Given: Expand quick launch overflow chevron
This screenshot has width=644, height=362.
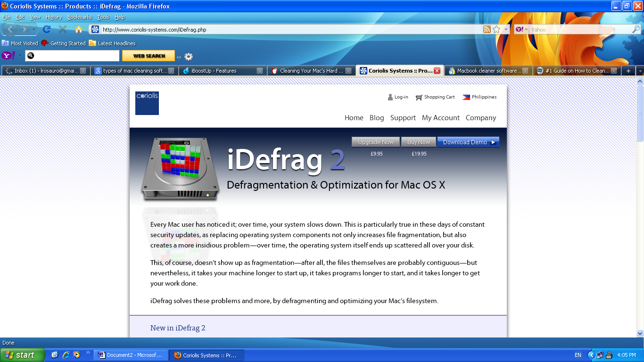Looking at the screenshot, I should tap(88, 352).
